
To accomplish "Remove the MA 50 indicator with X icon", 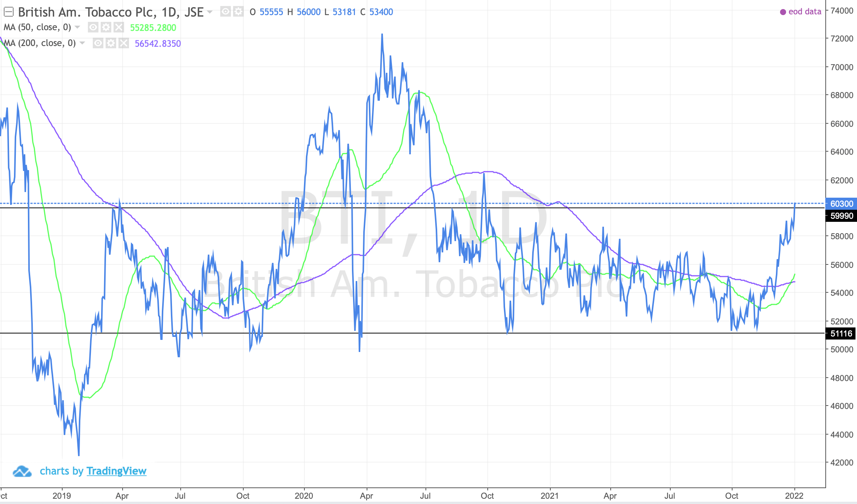I will point(119,27).
